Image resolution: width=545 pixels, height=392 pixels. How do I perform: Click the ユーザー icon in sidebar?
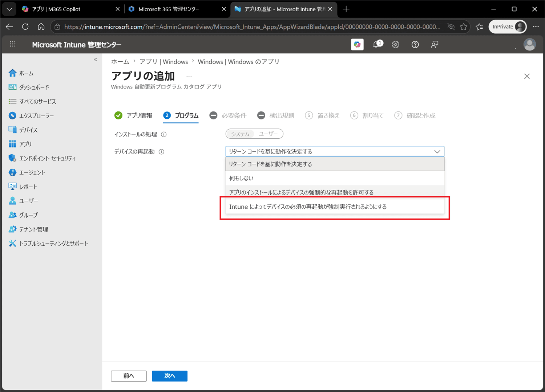[13, 201]
